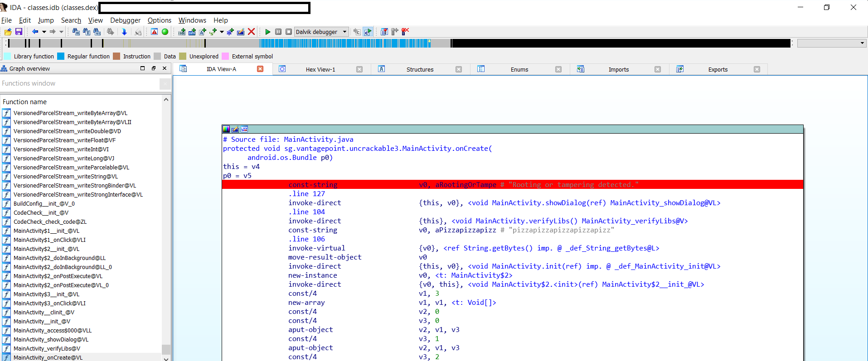Select CodeCheck_check_code@ZL function
Image resolution: width=868 pixels, height=361 pixels.
click(50, 221)
